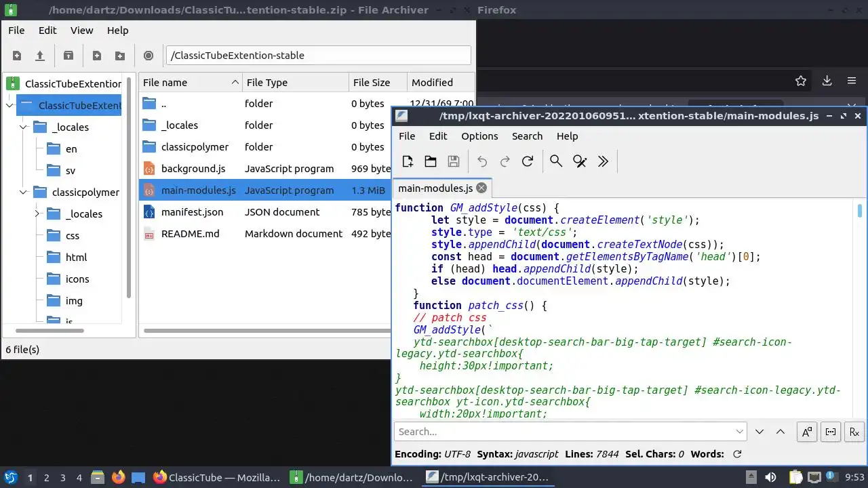
Task: Open Firefox downloads arrow icon
Action: (x=827, y=81)
